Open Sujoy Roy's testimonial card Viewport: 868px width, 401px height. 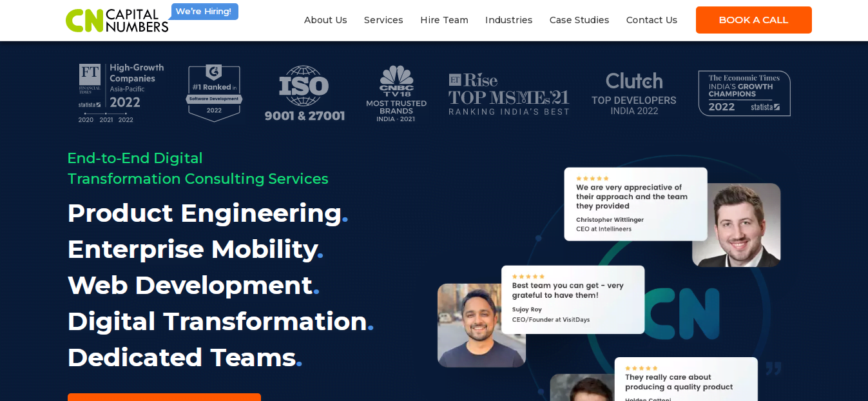tap(573, 300)
